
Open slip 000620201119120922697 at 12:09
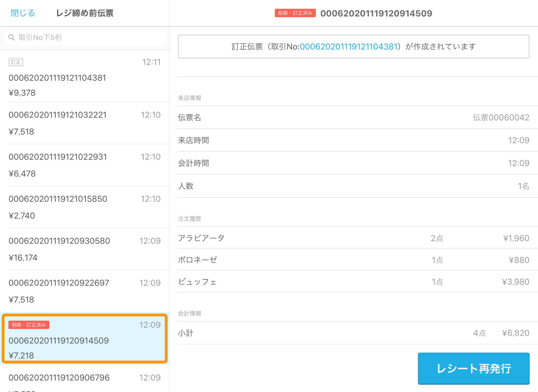click(84, 291)
